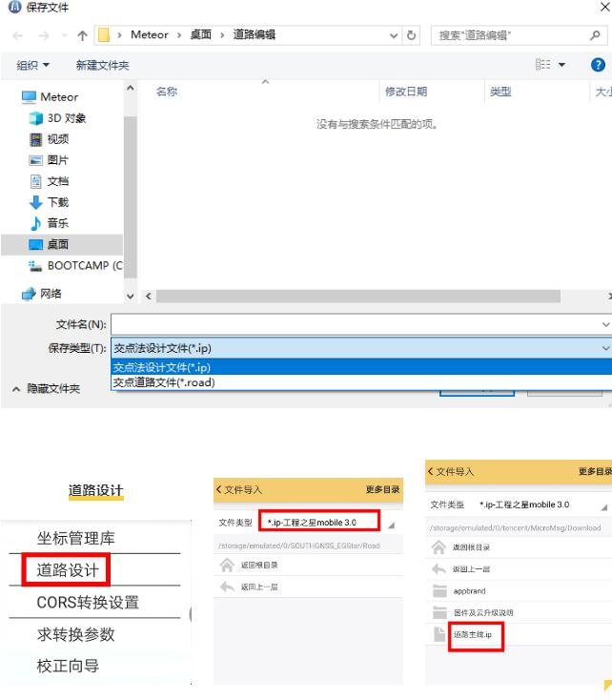Click 新建文件夹 button
This screenshot has height=700, width=612.
[102, 65]
